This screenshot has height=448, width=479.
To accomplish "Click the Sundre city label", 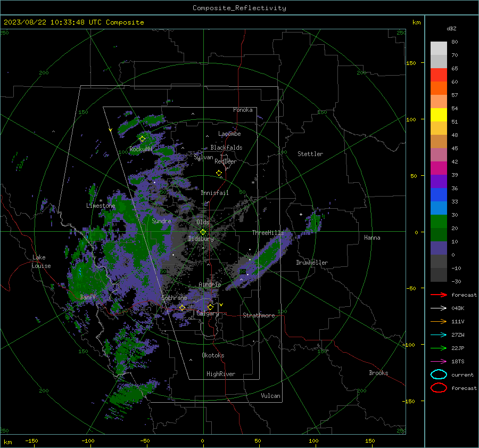I will point(161,221).
